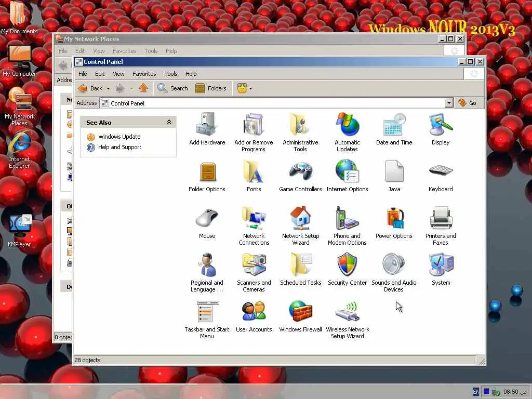Click the system tray clock
The height and width of the screenshot is (399, 532).
[515, 392]
